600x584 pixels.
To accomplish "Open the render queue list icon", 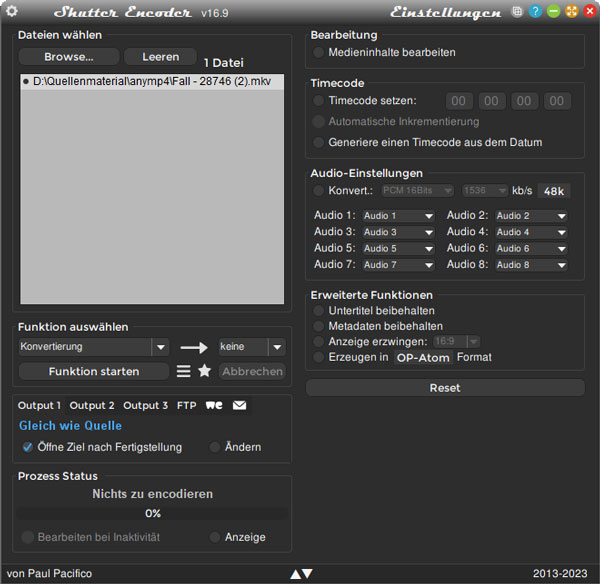I will 184,371.
